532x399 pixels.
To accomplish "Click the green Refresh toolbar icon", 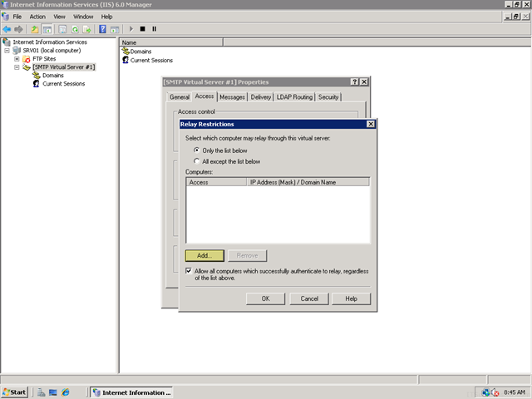I will click(75, 30).
